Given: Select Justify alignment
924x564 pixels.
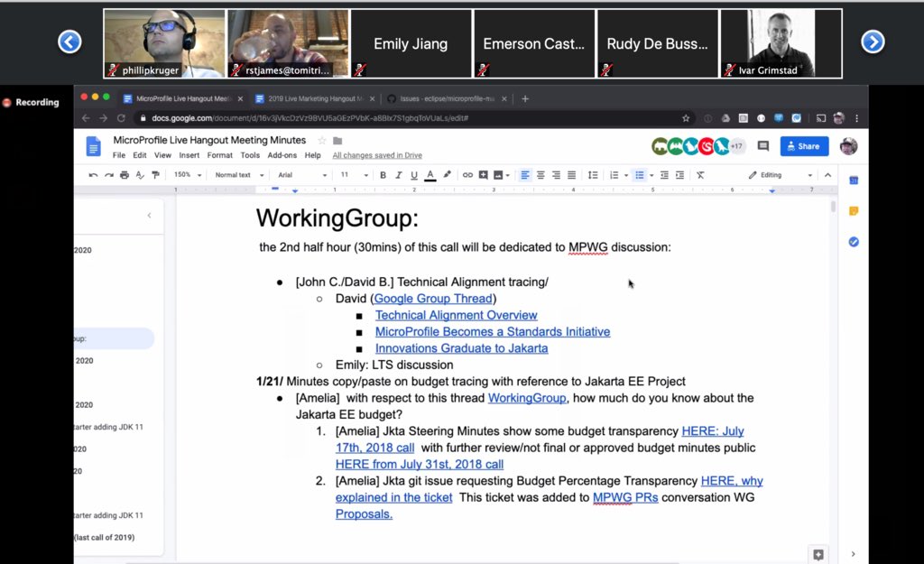Looking at the screenshot, I should [571, 175].
